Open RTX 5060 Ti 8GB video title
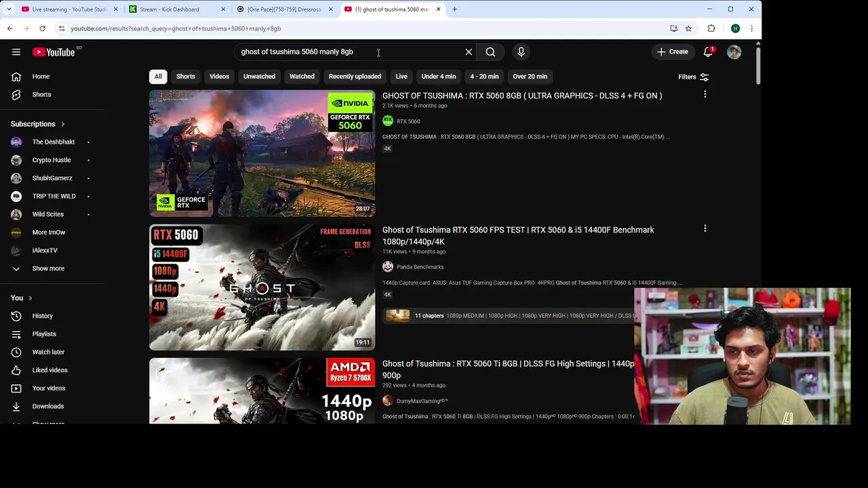Viewport: 868px width, 488px height. coord(509,369)
